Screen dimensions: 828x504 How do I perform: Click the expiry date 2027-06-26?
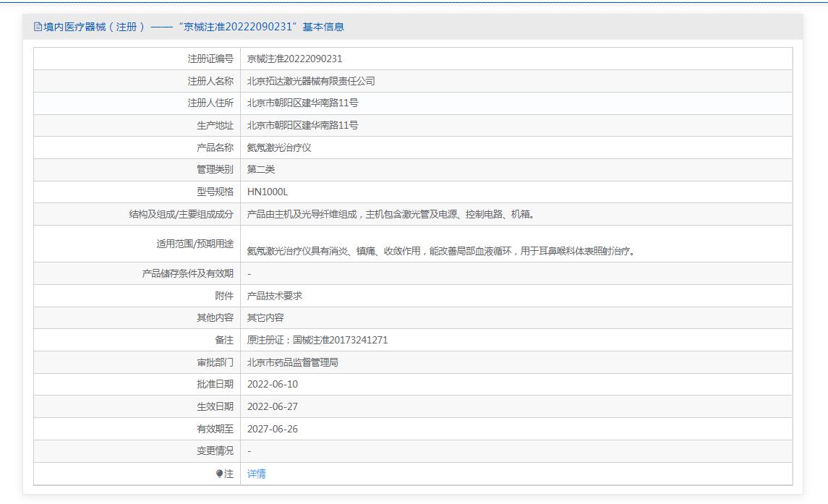point(273,429)
